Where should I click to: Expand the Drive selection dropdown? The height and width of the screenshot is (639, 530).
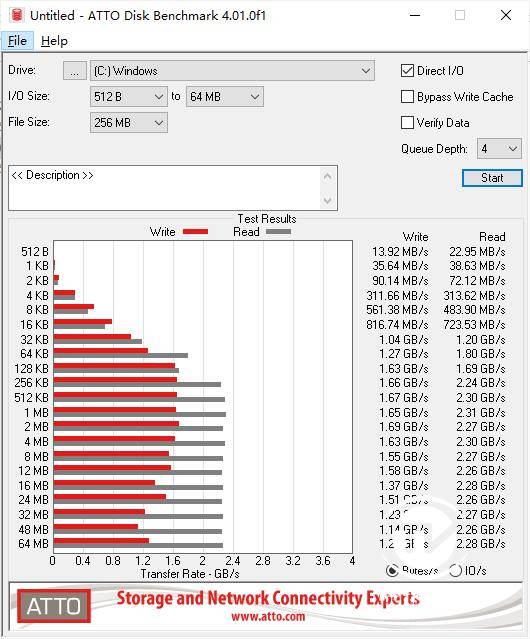[232, 71]
